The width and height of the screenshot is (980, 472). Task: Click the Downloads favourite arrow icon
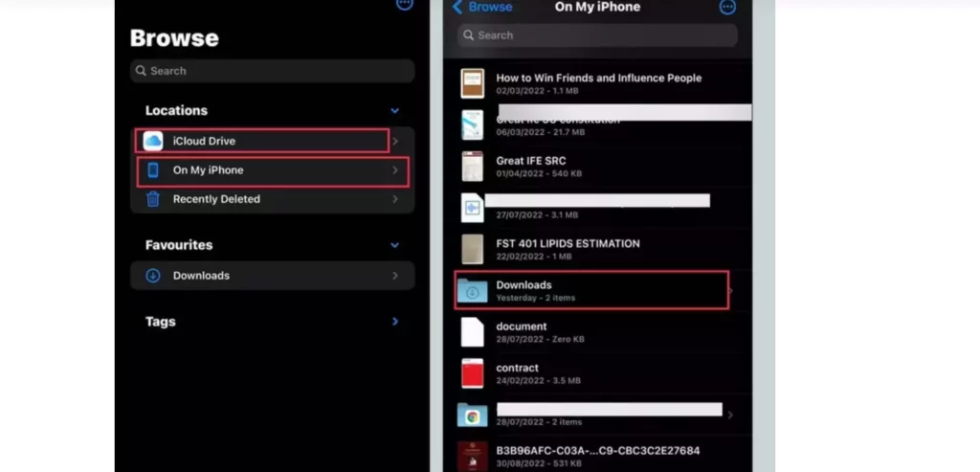tap(153, 276)
